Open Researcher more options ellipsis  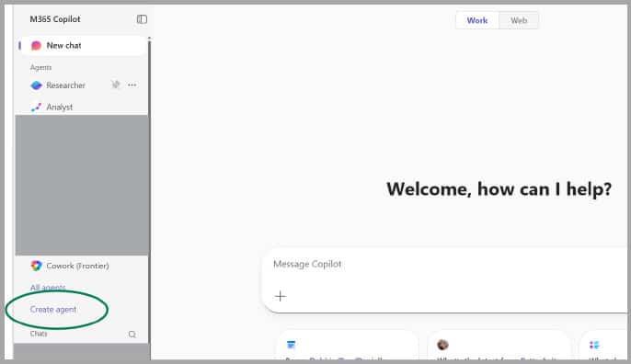pos(132,85)
